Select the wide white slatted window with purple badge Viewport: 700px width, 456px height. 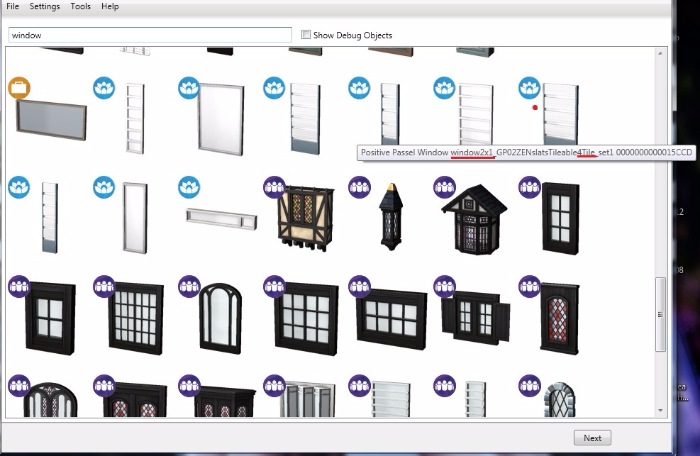tap(391, 399)
